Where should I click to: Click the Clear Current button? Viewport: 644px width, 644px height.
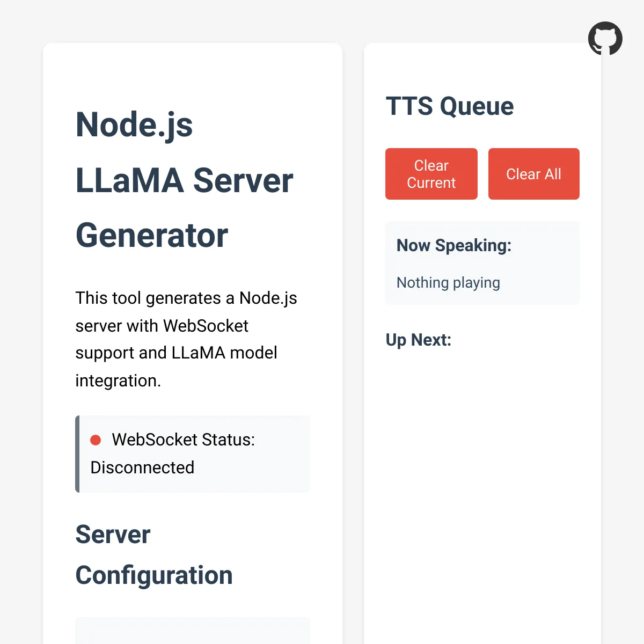click(x=431, y=174)
